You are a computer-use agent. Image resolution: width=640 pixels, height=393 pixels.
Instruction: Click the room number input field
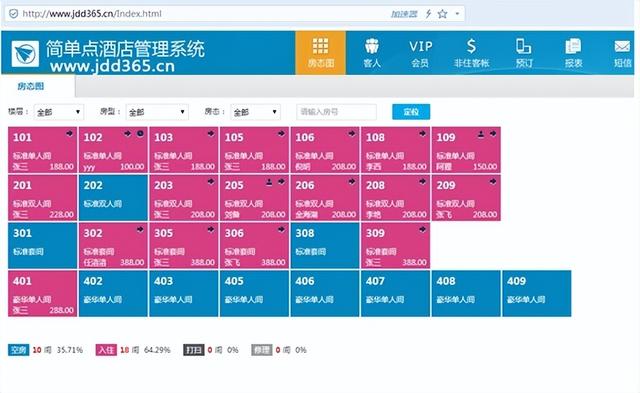tap(336, 112)
